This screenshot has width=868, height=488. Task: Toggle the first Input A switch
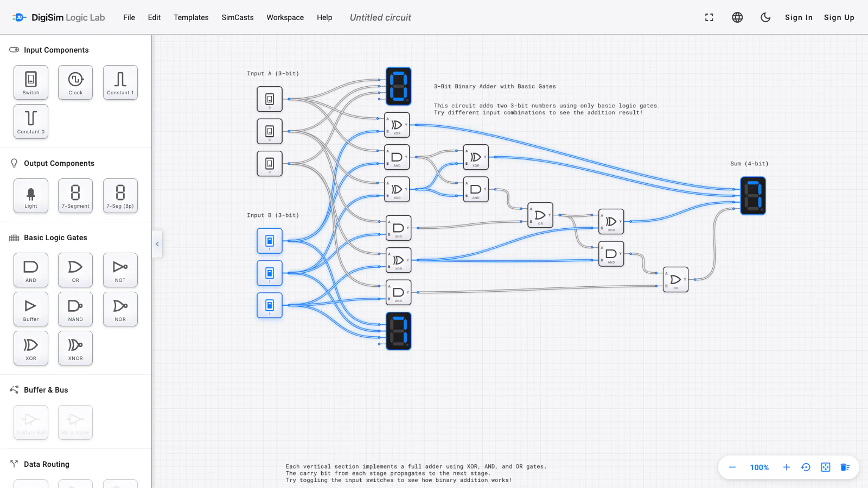270,99
